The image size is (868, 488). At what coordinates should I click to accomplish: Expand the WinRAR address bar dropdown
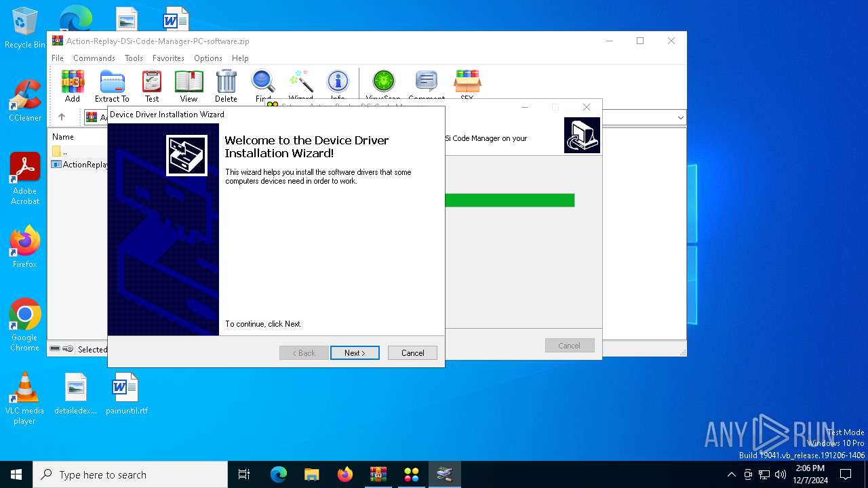coord(680,118)
